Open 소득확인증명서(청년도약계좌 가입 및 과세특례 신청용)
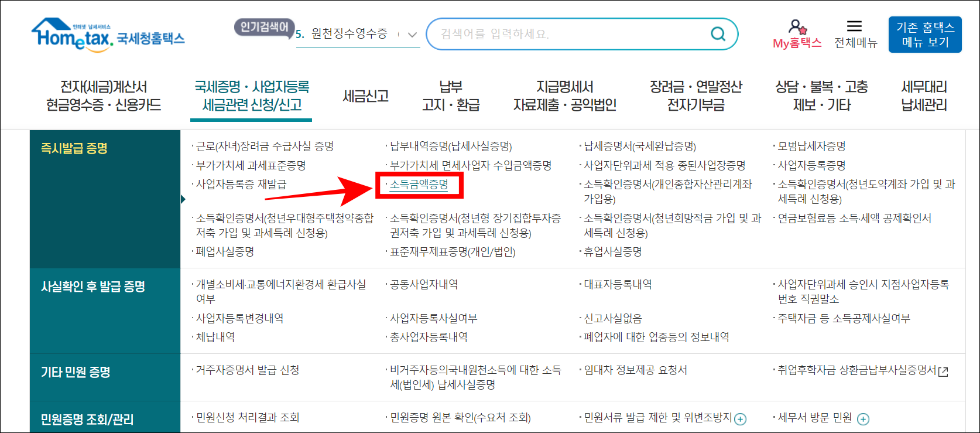Screen dimensions: 980x433 (x=866, y=192)
